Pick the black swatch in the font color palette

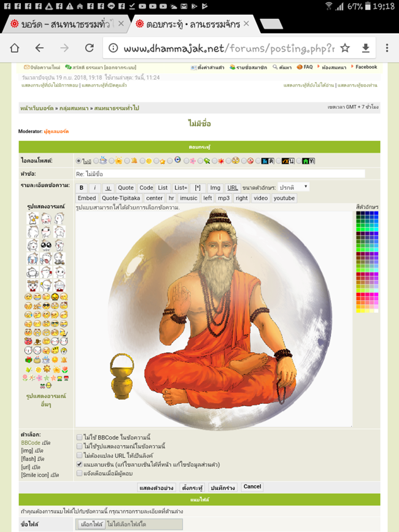point(358,214)
